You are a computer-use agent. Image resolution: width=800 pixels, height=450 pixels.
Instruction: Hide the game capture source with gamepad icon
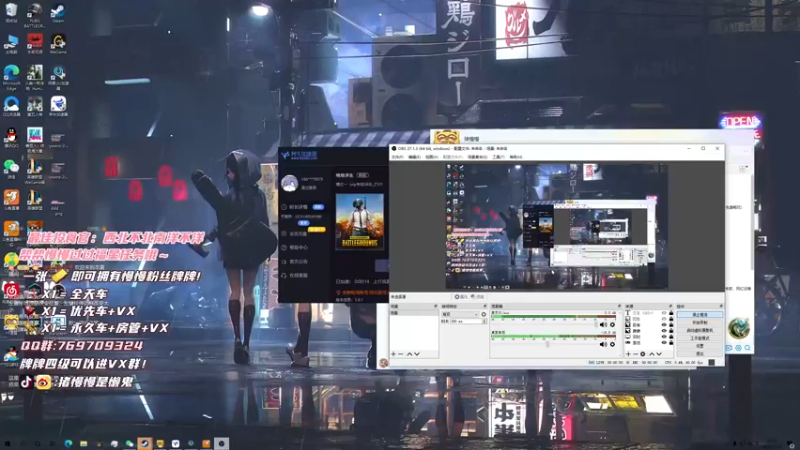664,342
